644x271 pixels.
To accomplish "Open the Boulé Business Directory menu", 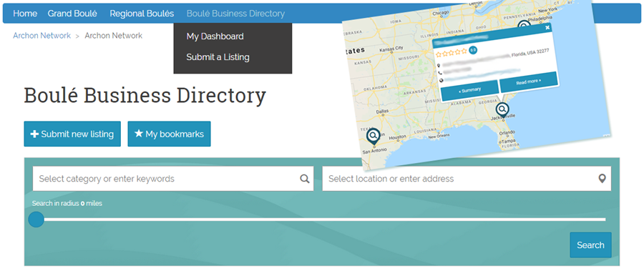I will click(235, 14).
